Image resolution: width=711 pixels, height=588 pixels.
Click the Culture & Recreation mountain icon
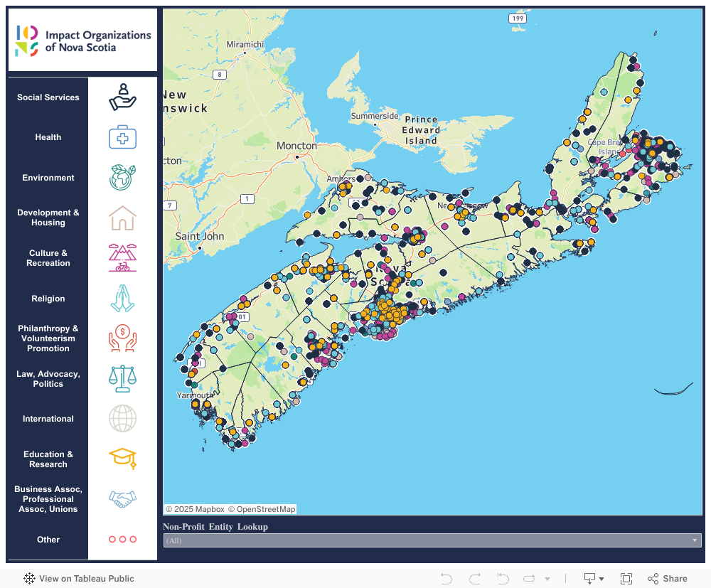[x=122, y=258]
